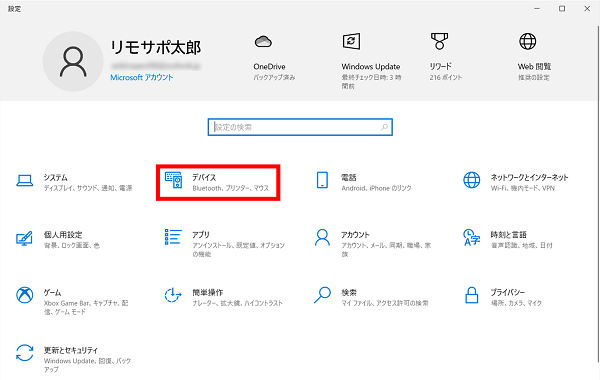The image size is (600, 380).
Task: Click the 検索 magnifying glass icon
Action: pyautogui.click(x=322, y=295)
